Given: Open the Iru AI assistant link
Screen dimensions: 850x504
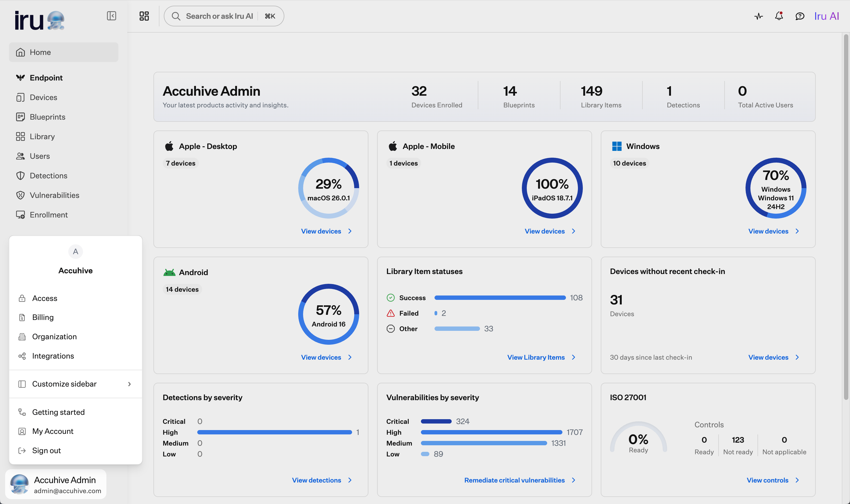Looking at the screenshot, I should 827,16.
